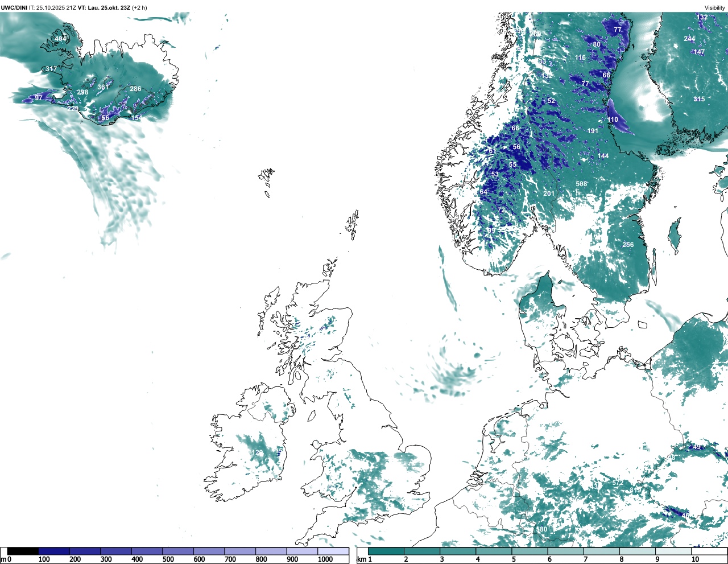
Task: Click the 'km' unit label in legend
Action: (361, 559)
